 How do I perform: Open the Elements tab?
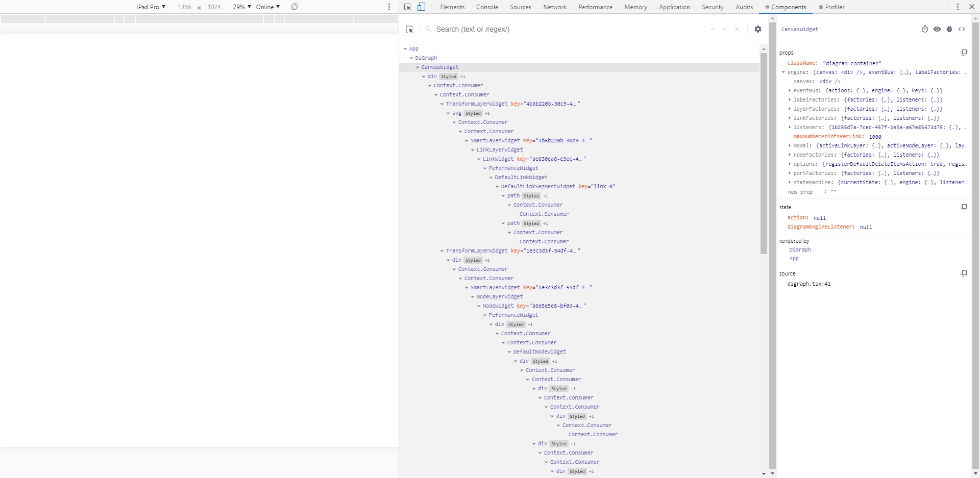point(452,7)
